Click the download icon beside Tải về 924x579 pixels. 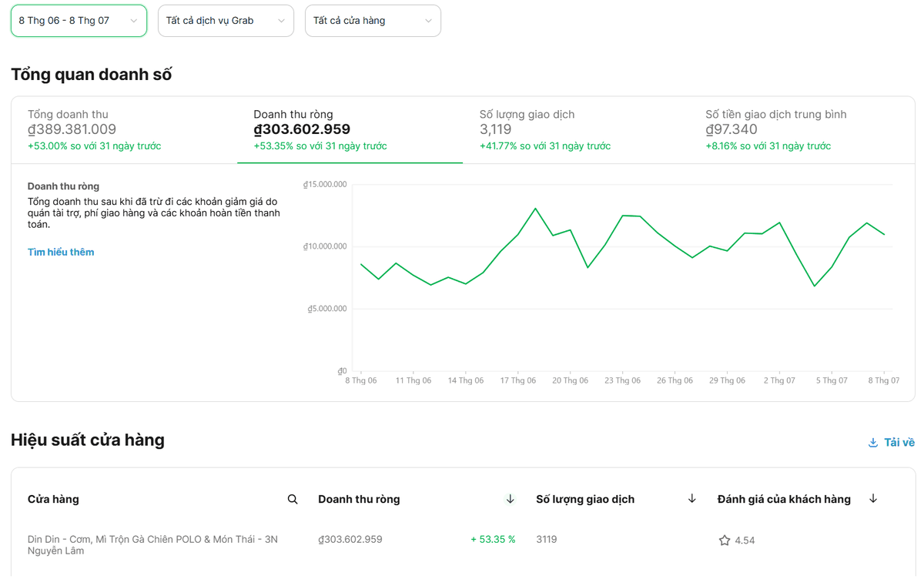[873, 443]
